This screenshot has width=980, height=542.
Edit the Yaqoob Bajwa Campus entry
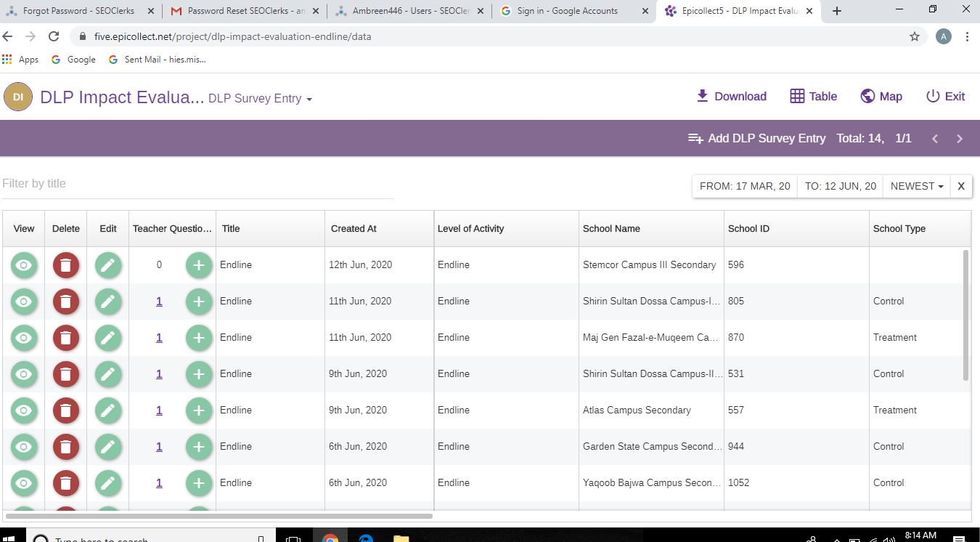108,483
